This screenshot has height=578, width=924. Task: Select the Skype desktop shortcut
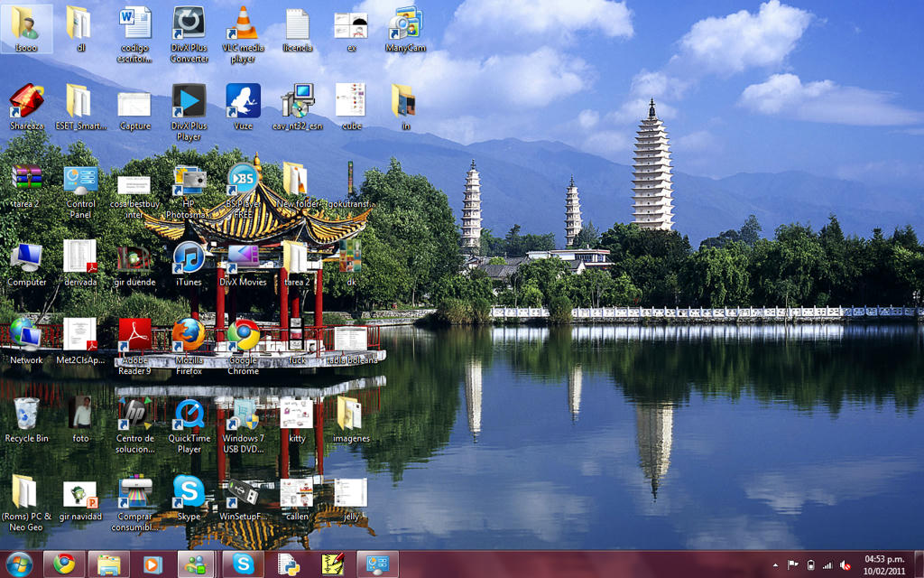pos(189,492)
